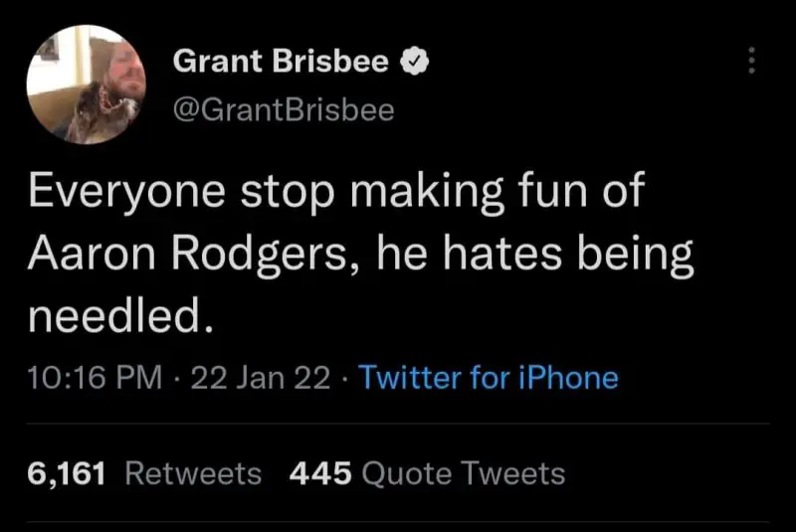Image resolution: width=796 pixels, height=532 pixels.
Task: Click the 445 quote count number
Action: 319,473
